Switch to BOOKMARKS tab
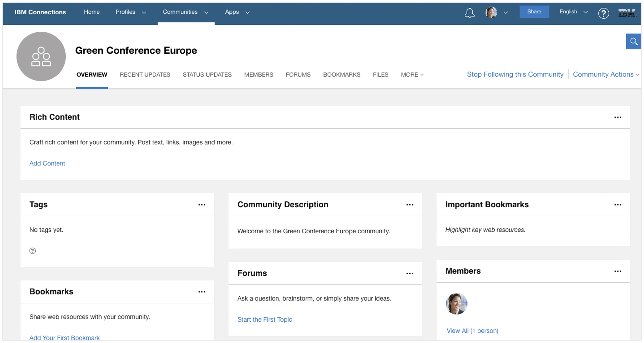The image size is (644, 343). (342, 75)
